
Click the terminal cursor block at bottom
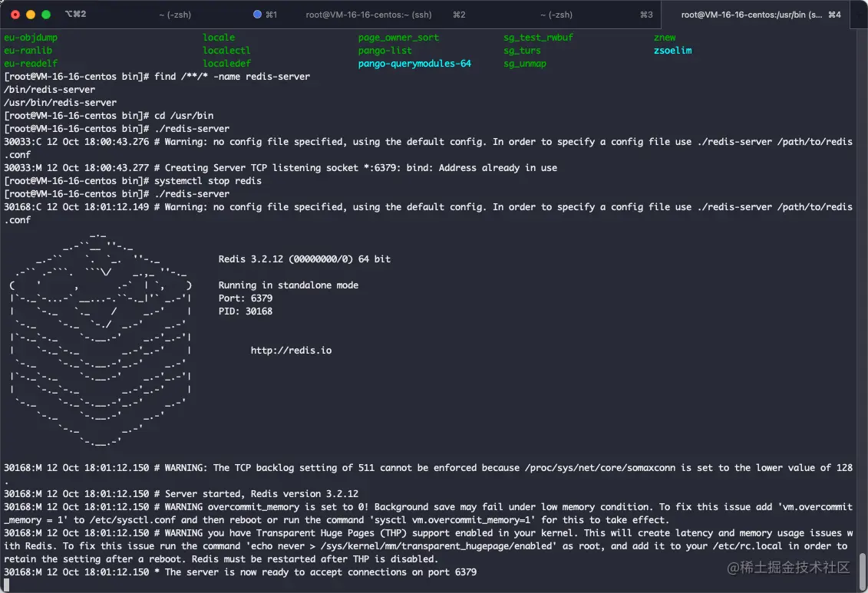click(x=7, y=585)
